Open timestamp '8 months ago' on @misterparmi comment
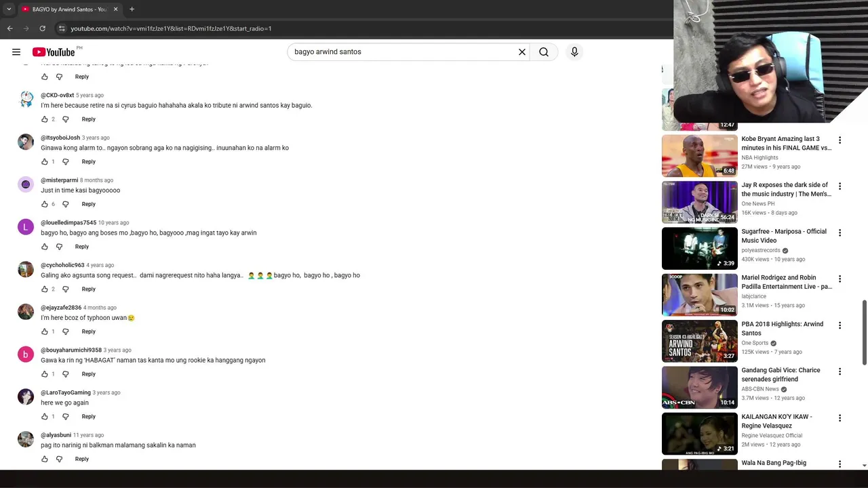The width and height of the screenshot is (868, 488). [x=96, y=180]
